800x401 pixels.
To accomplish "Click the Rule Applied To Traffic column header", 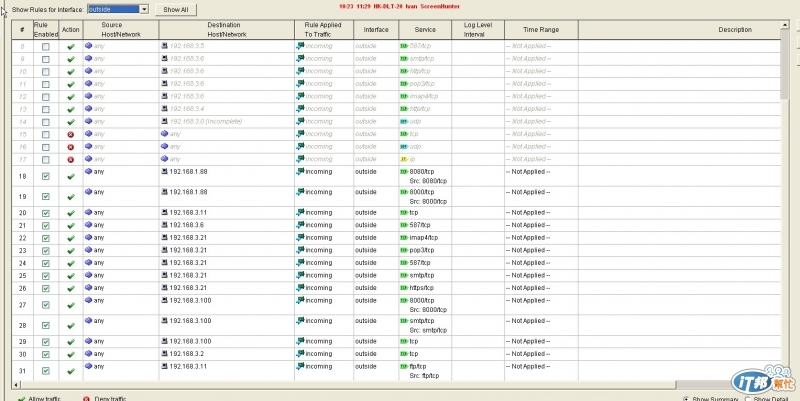I will click(323, 30).
